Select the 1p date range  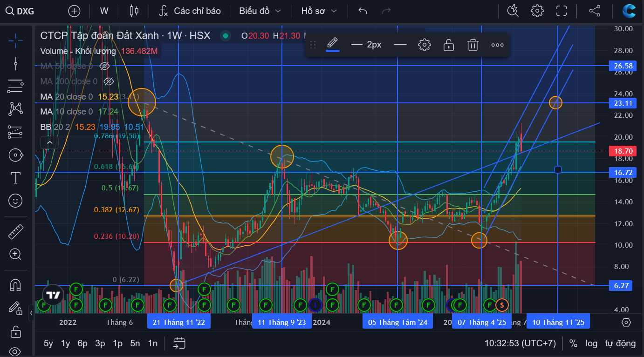coord(117,344)
